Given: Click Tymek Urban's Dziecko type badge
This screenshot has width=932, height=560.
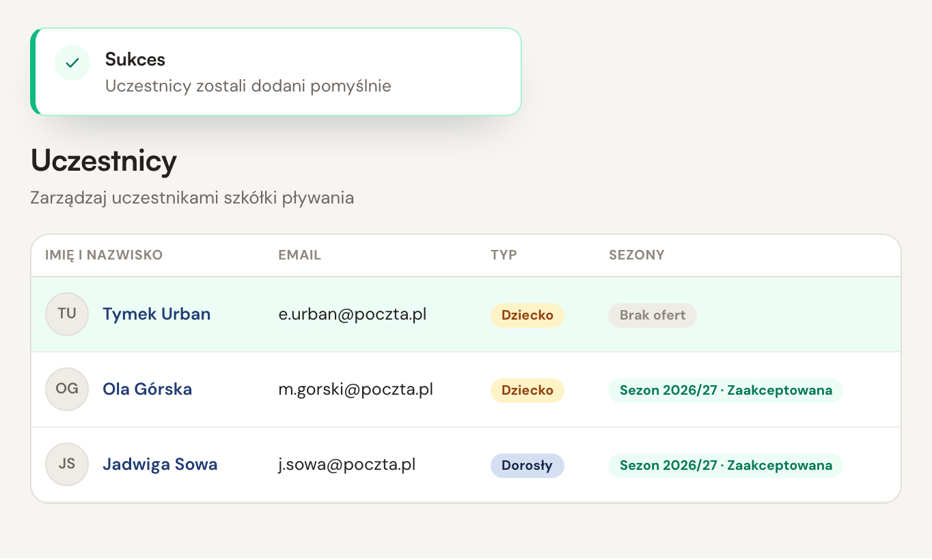Looking at the screenshot, I should [x=527, y=316].
